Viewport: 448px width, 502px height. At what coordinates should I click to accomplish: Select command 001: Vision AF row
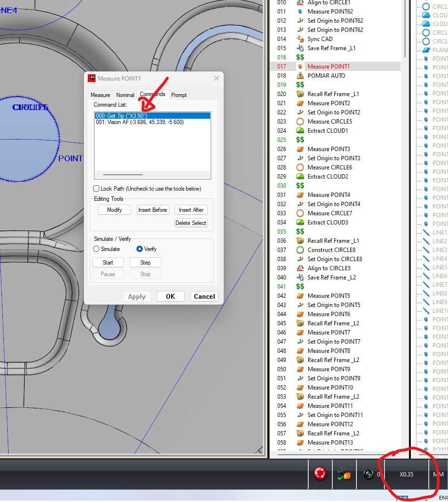[152, 122]
